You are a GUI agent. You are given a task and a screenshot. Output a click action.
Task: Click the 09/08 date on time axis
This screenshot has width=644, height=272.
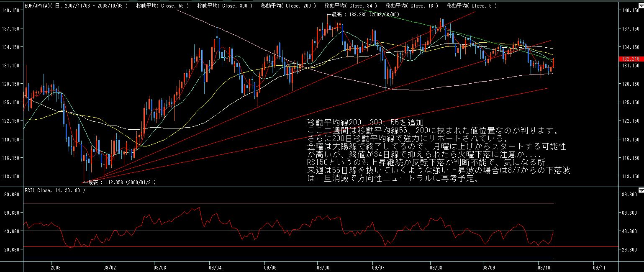436,267
